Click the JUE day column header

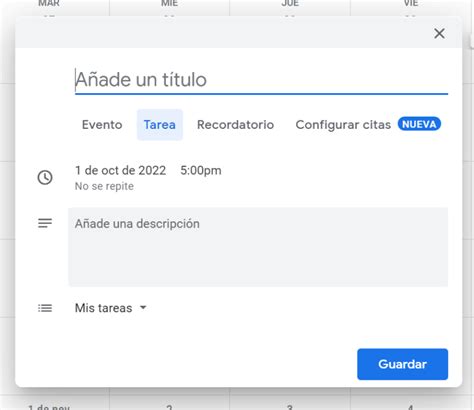coord(290,3)
